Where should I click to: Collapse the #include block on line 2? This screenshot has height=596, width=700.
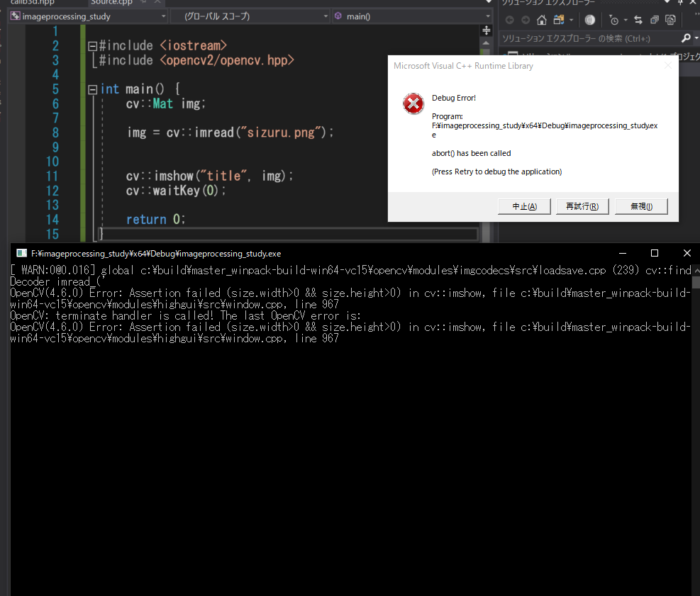pos(92,46)
